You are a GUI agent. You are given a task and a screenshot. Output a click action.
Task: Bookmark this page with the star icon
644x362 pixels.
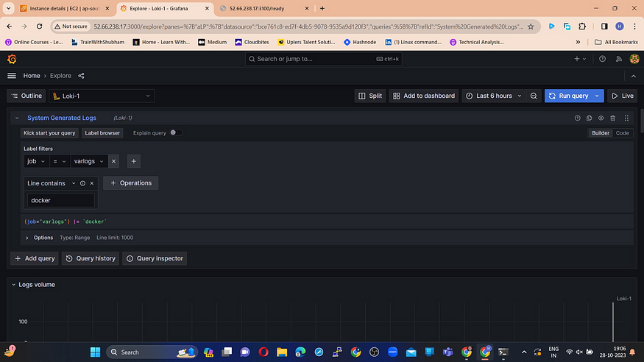point(531,26)
